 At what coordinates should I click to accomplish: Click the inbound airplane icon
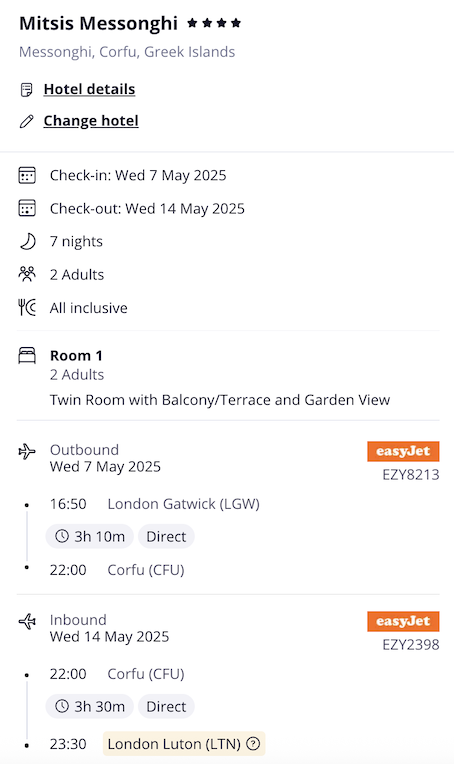tap(27, 622)
